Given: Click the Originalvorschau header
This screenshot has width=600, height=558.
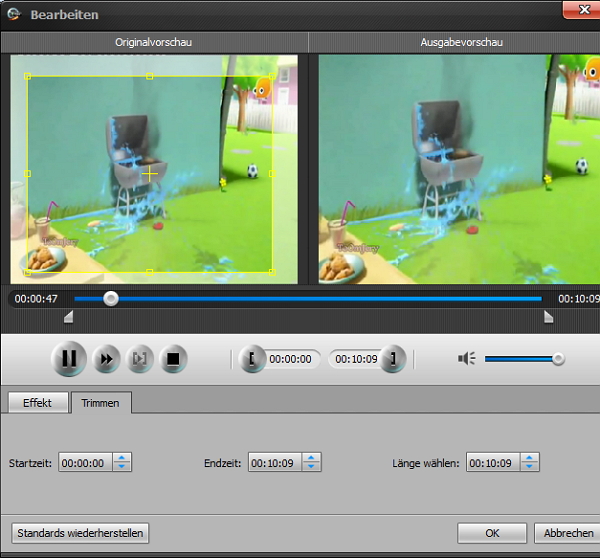Looking at the screenshot, I should coord(153,42).
